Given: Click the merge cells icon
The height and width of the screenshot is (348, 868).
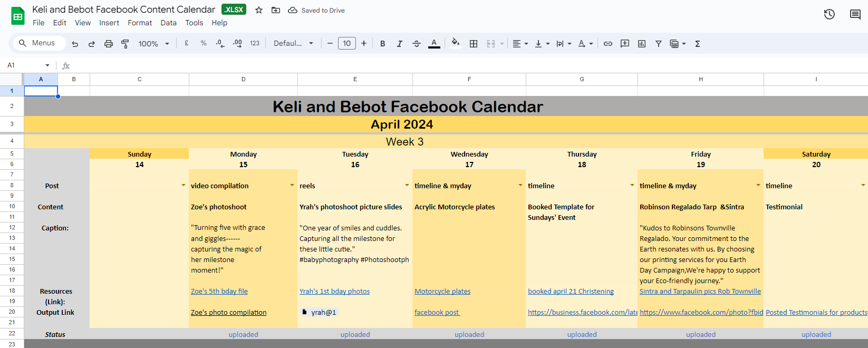Looking at the screenshot, I should 491,44.
